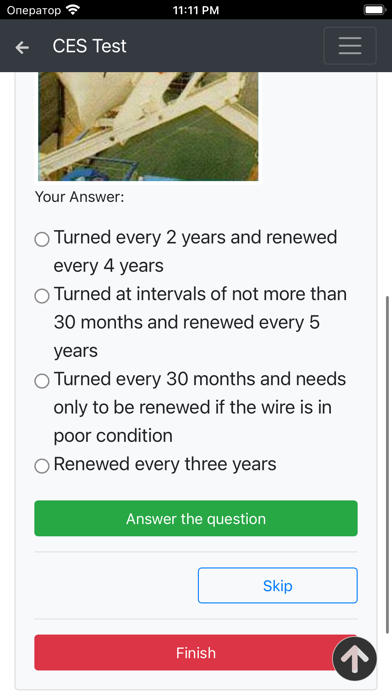392x696 pixels.
Task: Tap the scroll-to-top arrow button
Action: pos(355,659)
